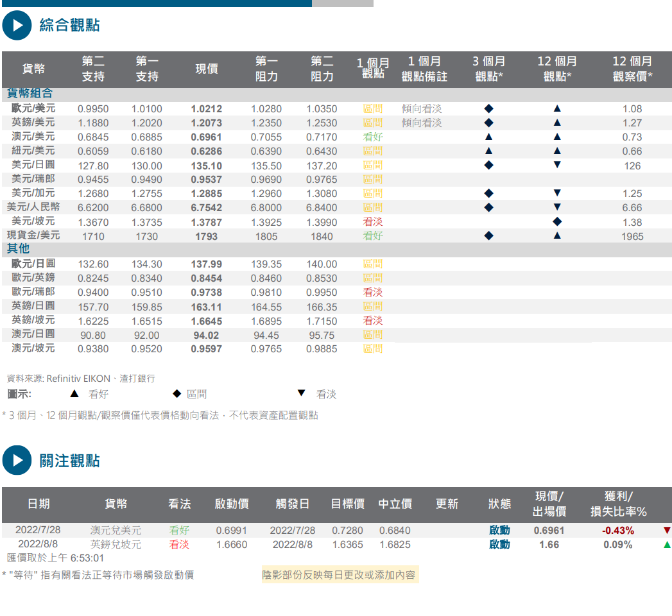Click the diamond legend icon for 區間
Viewport: 672px width, 616px height.
(x=177, y=394)
